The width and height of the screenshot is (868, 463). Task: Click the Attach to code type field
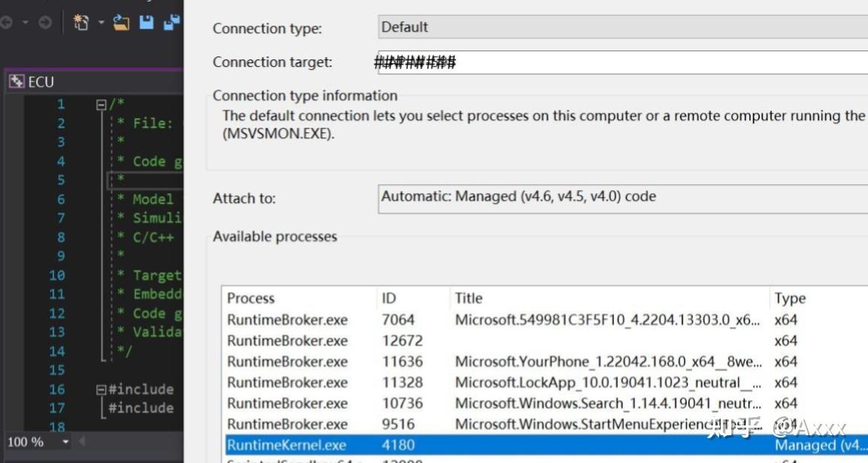(622, 198)
